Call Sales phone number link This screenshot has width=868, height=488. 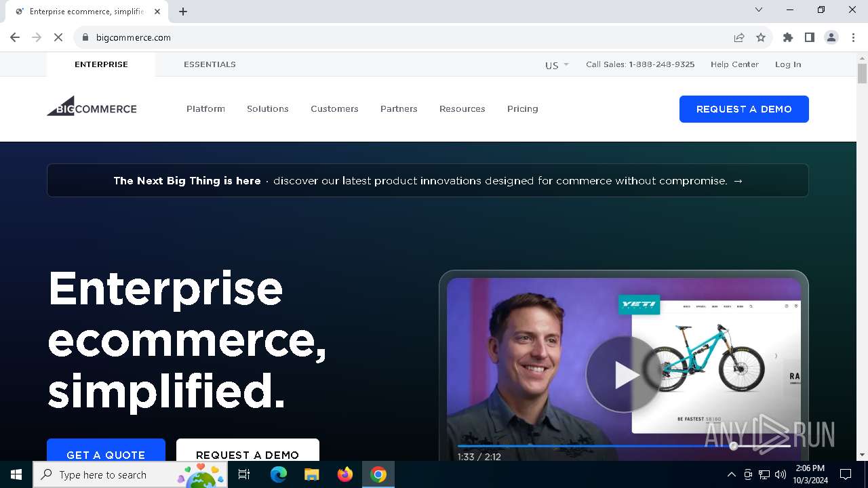640,64
